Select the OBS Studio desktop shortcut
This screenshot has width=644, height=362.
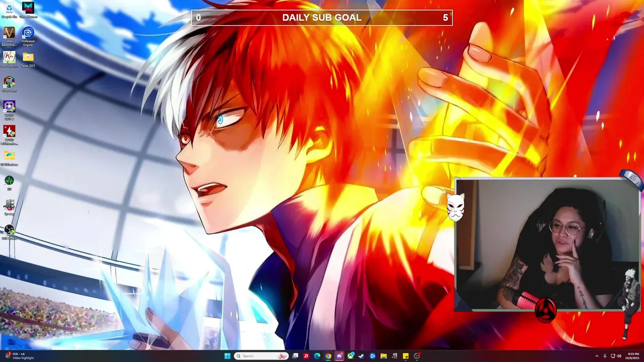(9, 232)
